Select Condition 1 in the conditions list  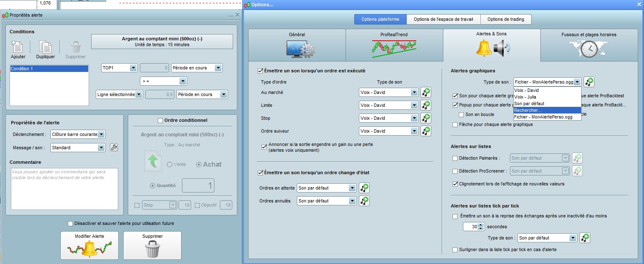pyautogui.click(x=49, y=69)
